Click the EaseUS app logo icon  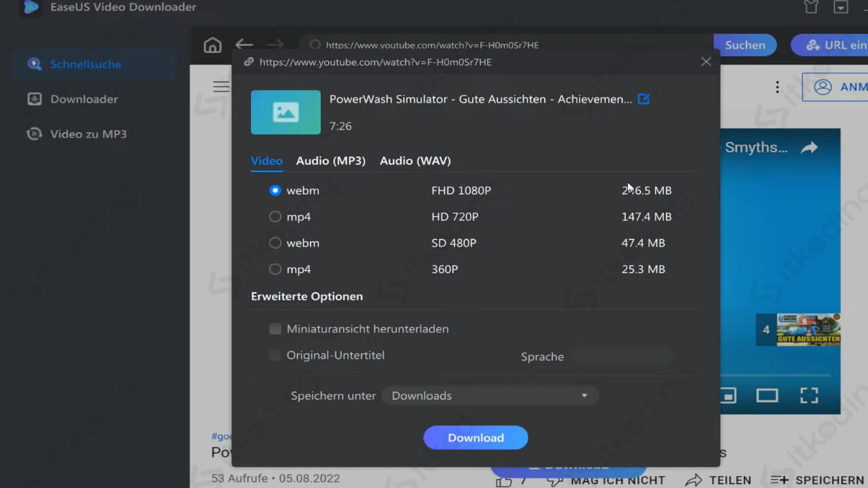tap(31, 7)
